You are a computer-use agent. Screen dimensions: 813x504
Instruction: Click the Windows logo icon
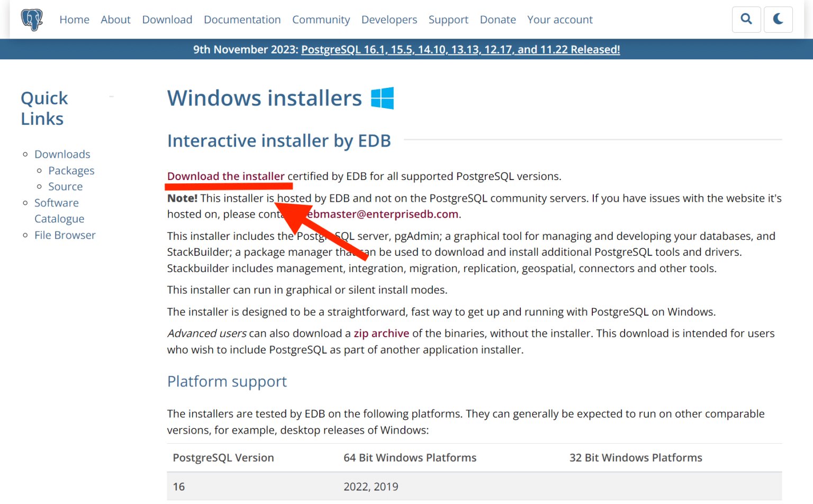pyautogui.click(x=382, y=98)
